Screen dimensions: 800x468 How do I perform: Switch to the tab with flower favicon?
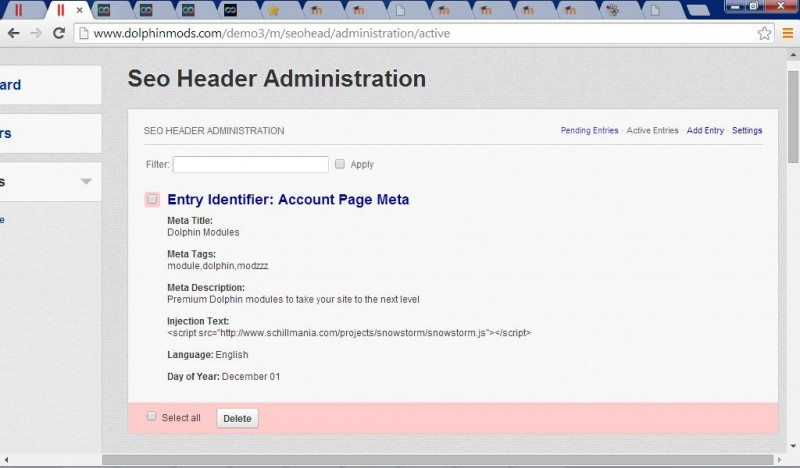[x=613, y=10]
